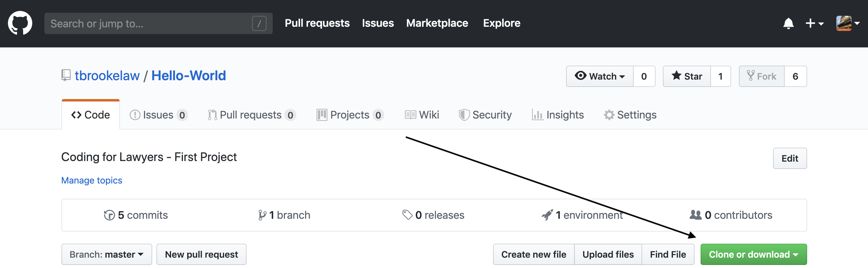The width and height of the screenshot is (868, 268).
Task: Click the Pull requests count badge 0
Action: pyautogui.click(x=290, y=115)
